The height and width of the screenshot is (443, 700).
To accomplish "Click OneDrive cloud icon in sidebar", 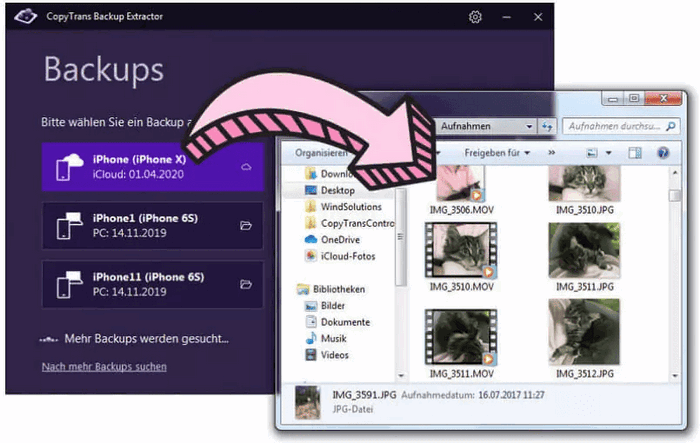I will (x=311, y=240).
